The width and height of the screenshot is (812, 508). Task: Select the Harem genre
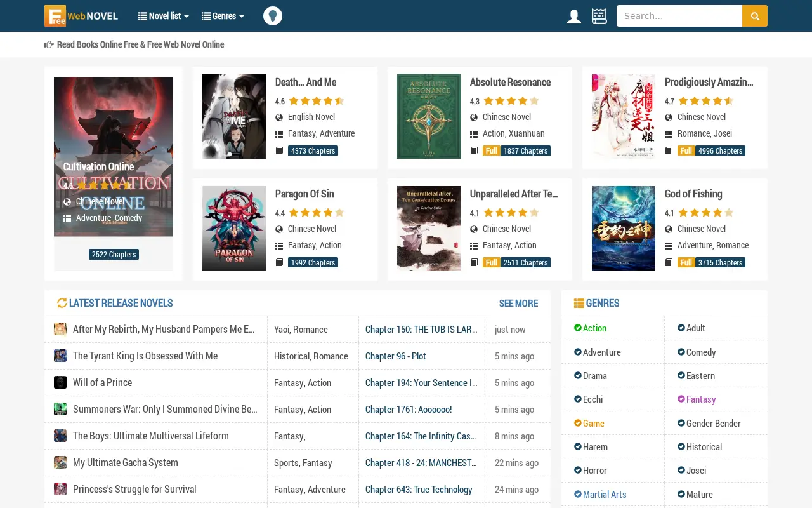(591, 447)
